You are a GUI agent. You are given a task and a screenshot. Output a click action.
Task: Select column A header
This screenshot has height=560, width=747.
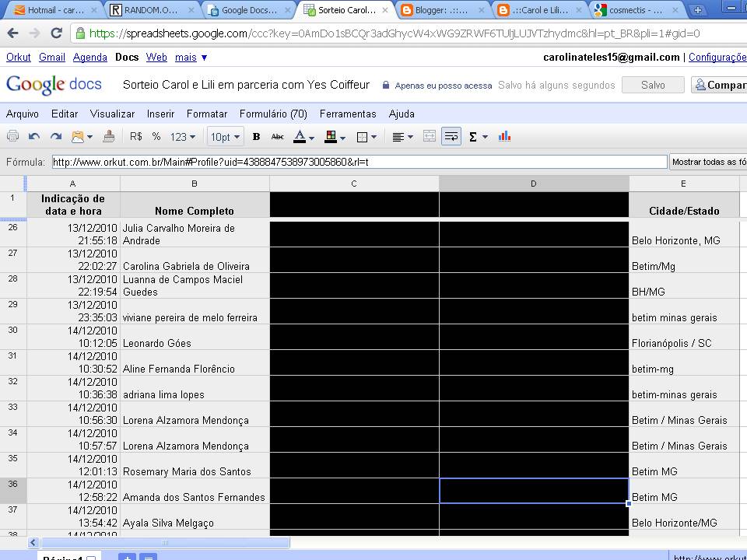point(73,184)
